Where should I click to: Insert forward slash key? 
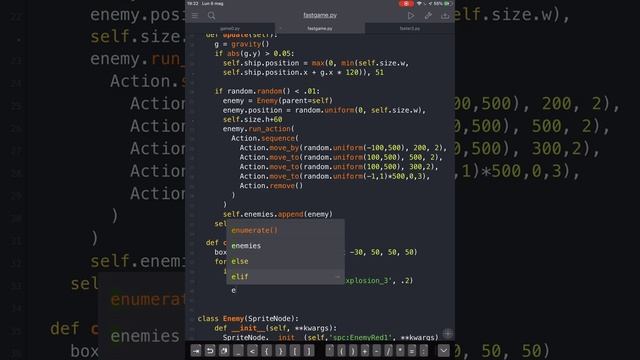(x=389, y=351)
